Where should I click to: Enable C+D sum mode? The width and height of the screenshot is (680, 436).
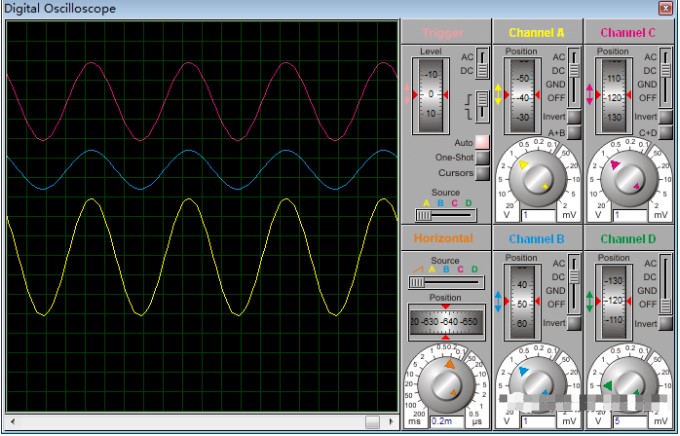pyautogui.click(x=666, y=132)
